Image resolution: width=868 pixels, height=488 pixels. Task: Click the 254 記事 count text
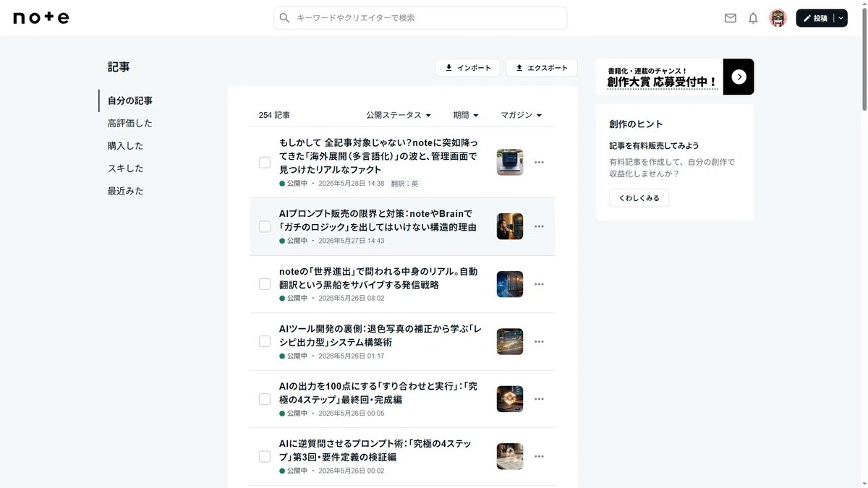click(274, 115)
